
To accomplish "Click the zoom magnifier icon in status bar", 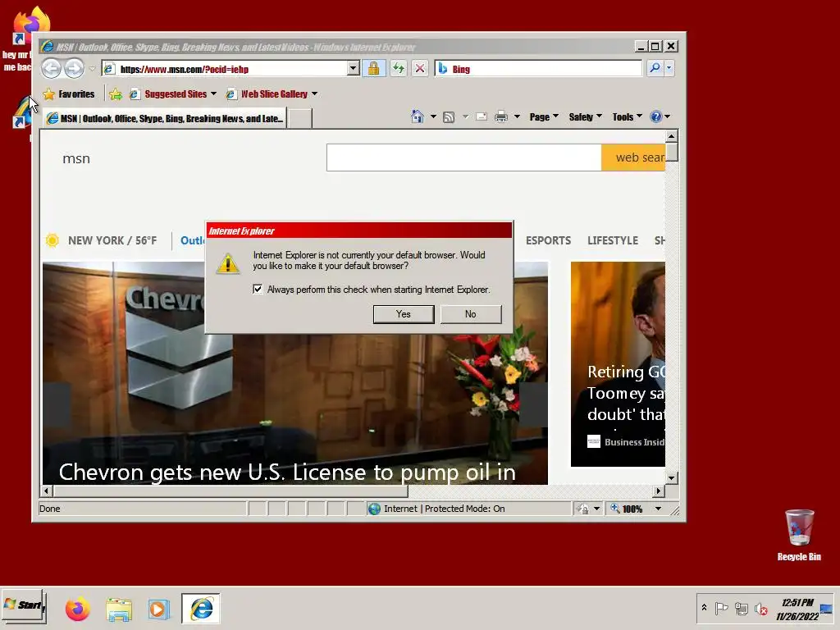I will 615,509.
